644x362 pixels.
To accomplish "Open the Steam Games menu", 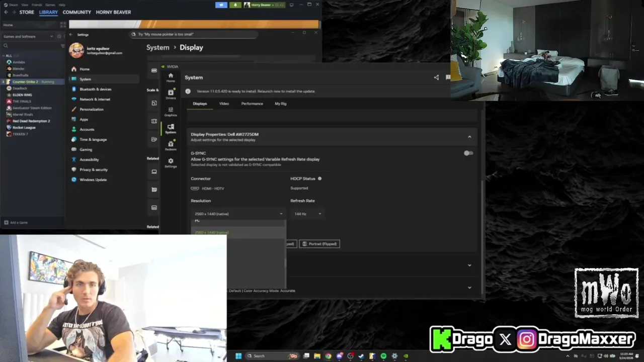I will 50,5.
